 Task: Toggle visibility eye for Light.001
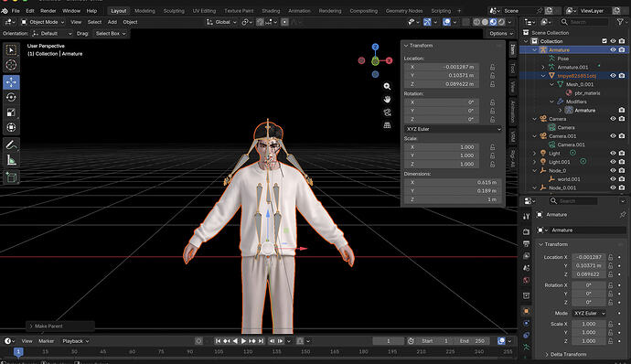(x=613, y=162)
